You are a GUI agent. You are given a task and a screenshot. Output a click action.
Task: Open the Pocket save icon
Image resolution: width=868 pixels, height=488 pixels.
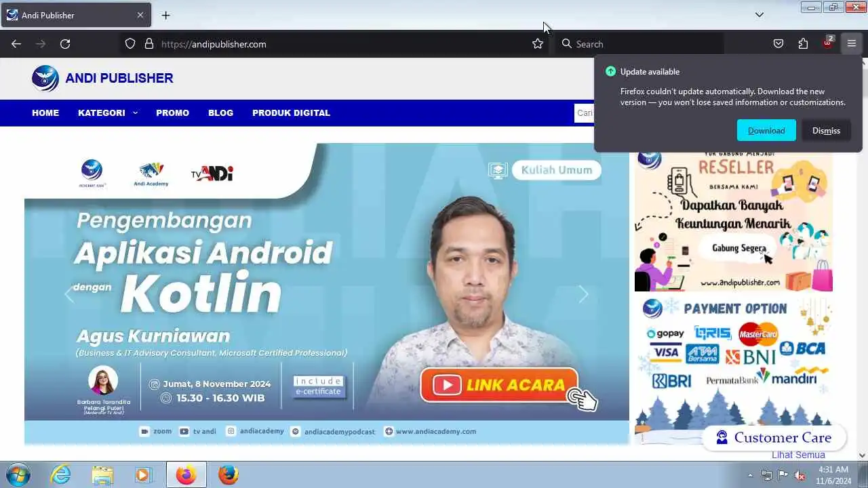click(x=778, y=44)
